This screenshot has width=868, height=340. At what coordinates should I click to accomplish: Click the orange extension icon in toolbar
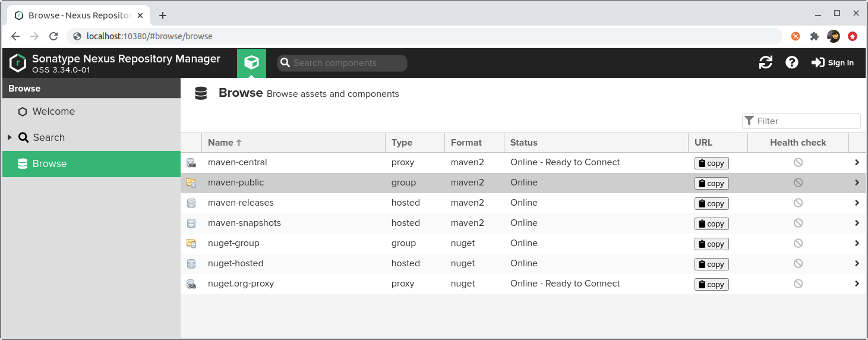796,36
